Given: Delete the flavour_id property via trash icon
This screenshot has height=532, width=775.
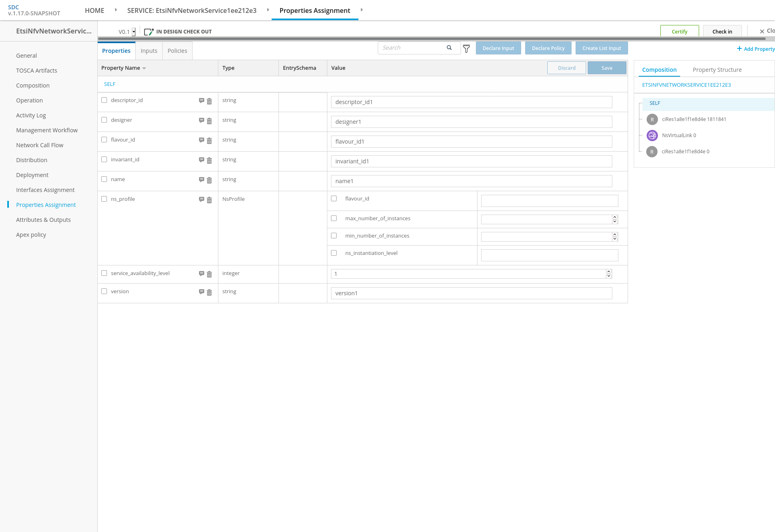Looking at the screenshot, I should pos(209,141).
